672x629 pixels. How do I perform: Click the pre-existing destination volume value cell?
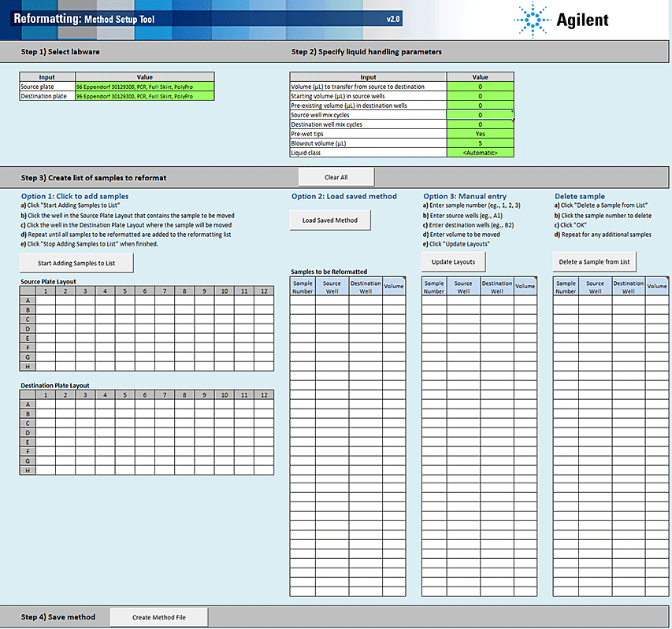tap(480, 105)
